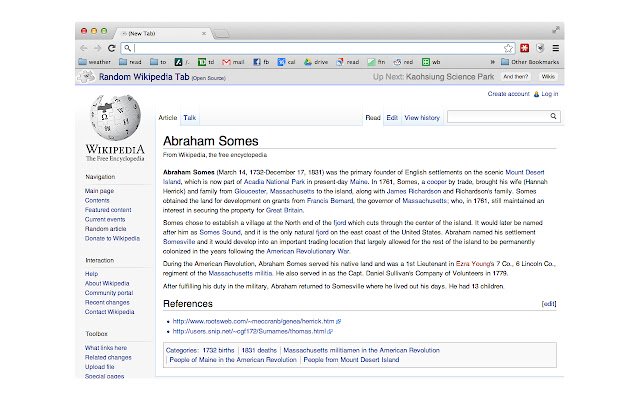Open the View history tab
The height and width of the screenshot is (400, 640).
[x=422, y=118]
